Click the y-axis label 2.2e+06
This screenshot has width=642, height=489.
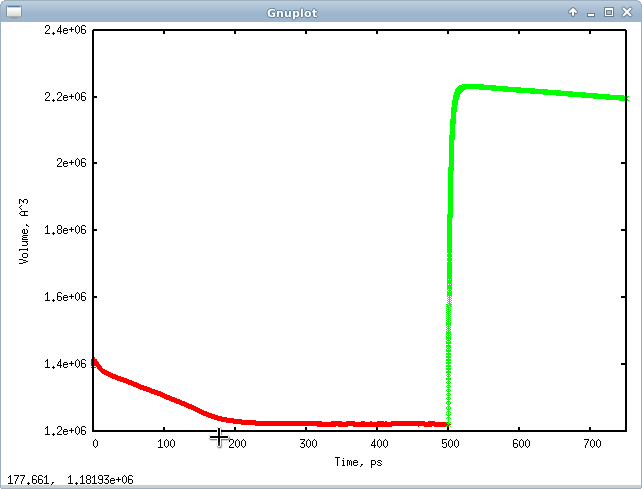pyautogui.click(x=66, y=97)
